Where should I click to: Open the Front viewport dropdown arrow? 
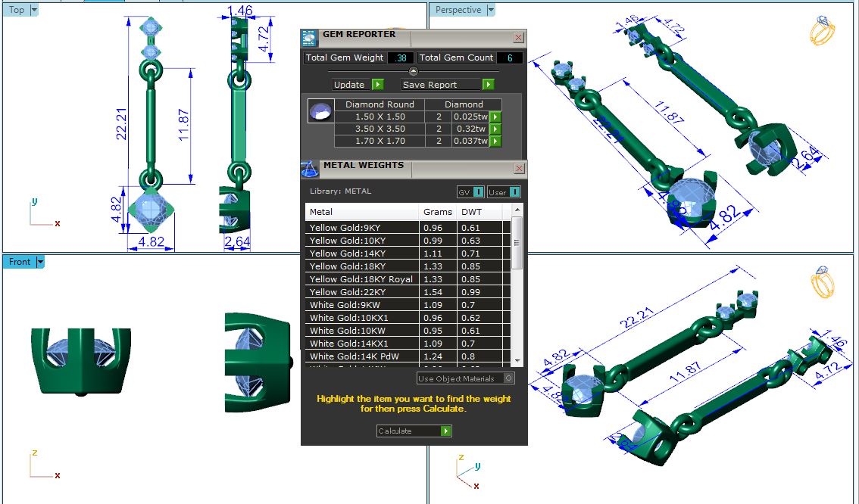[x=40, y=262]
